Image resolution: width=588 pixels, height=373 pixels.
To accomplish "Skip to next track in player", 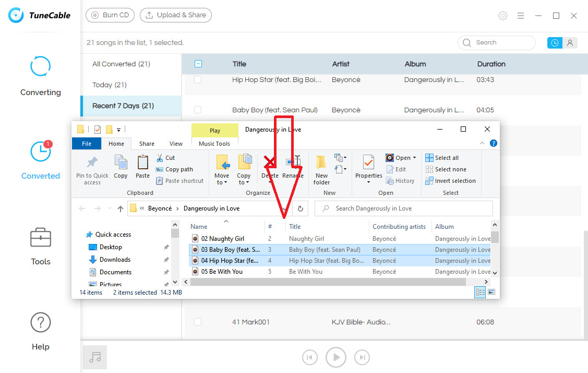I will pos(362,357).
